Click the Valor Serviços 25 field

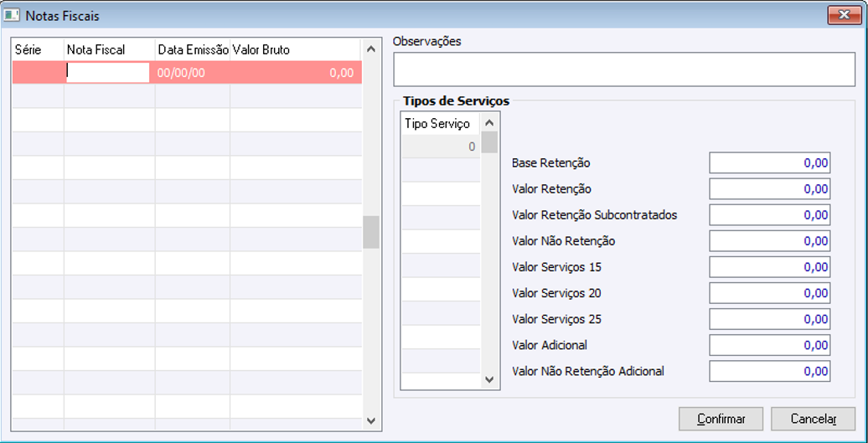tap(769, 319)
